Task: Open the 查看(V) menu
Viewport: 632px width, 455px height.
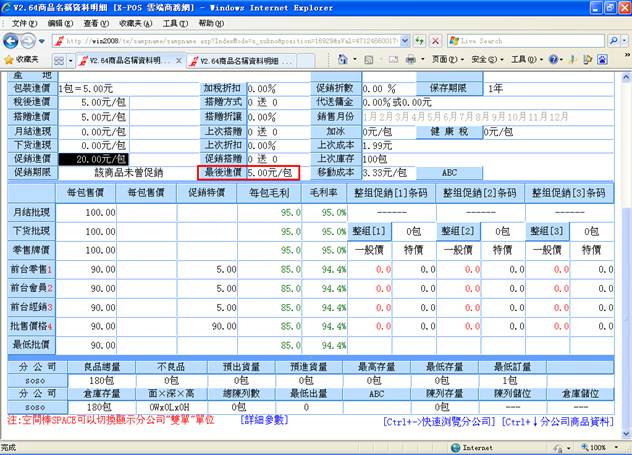Action: [91, 22]
